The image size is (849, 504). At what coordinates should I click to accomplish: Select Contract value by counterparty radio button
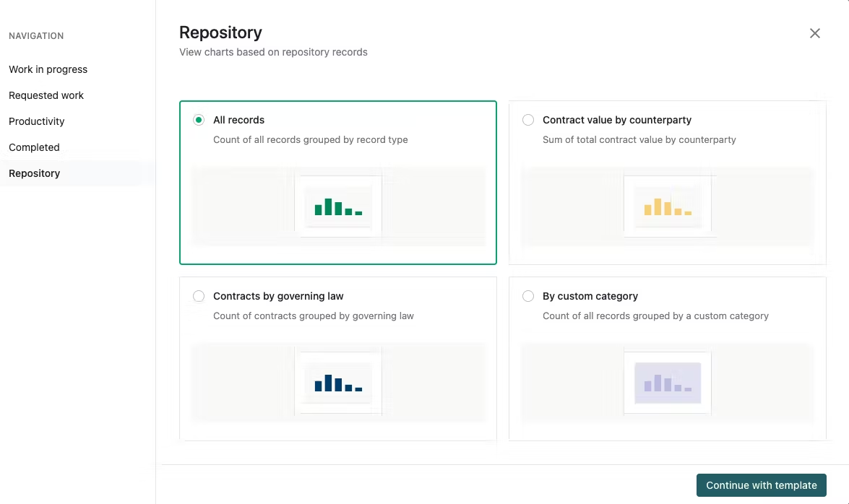pos(528,120)
